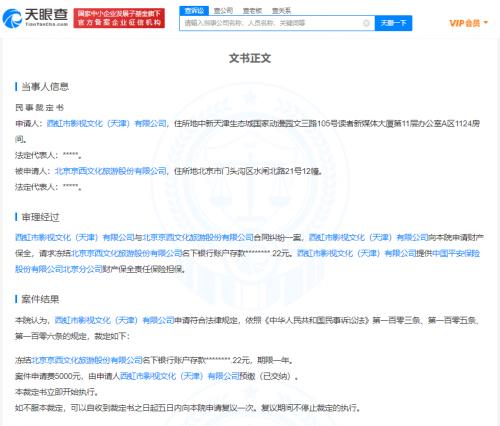Switch to the 查老板 search tab

tap(252, 11)
